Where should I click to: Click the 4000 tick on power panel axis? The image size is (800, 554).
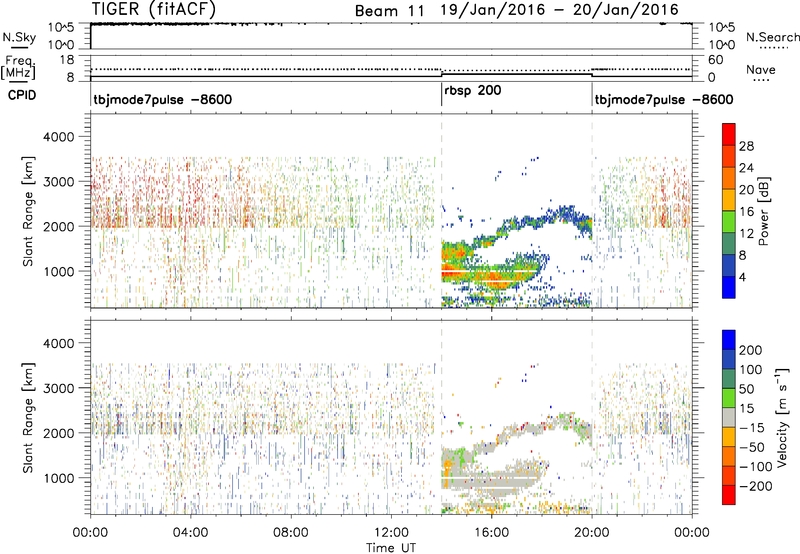tap(58, 137)
